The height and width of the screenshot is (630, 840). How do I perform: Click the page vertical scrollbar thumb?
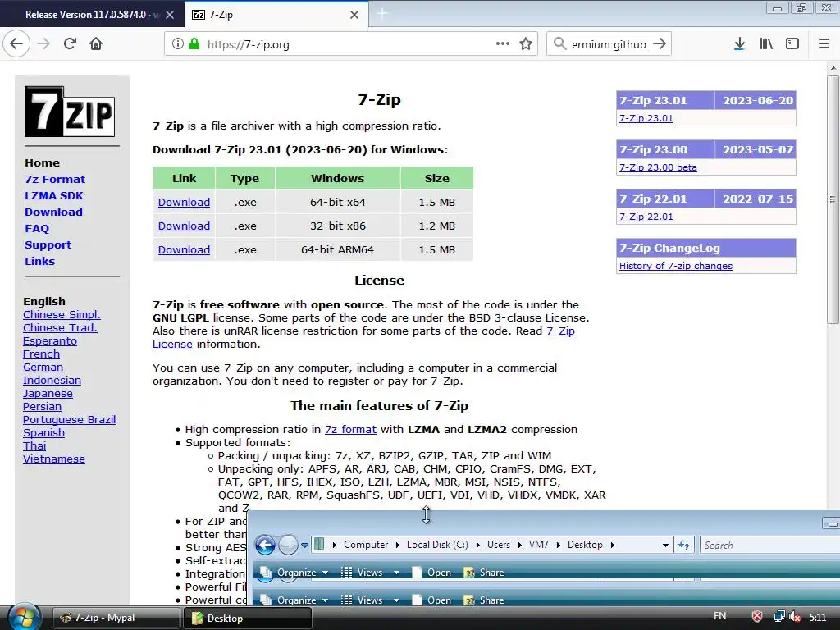(x=833, y=199)
